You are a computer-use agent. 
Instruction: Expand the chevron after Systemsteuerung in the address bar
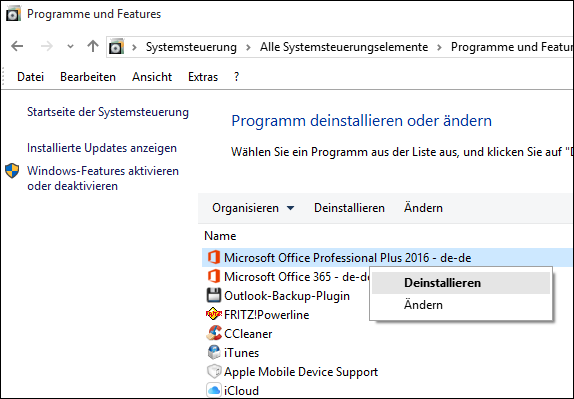tap(249, 47)
